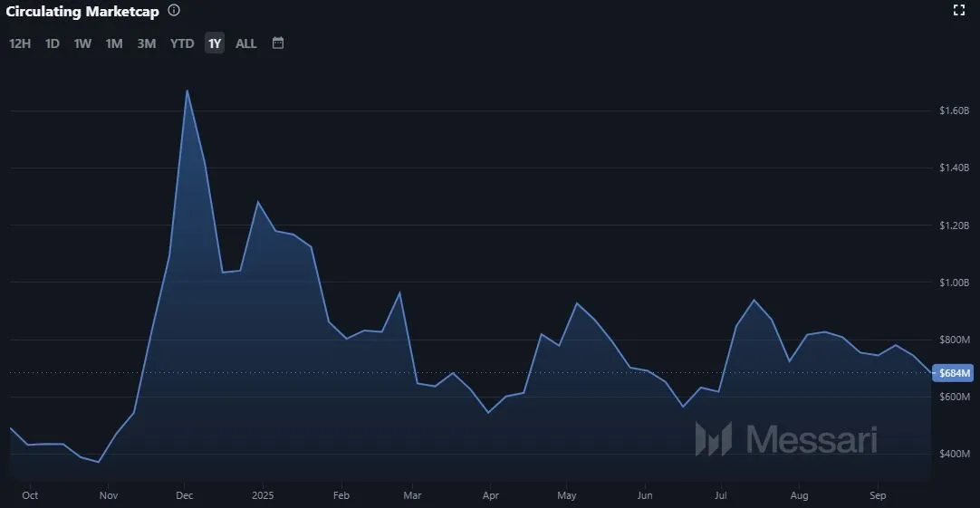Click the $400M label on the value axis
Image resolution: width=980 pixels, height=508 pixels.
[x=955, y=454]
